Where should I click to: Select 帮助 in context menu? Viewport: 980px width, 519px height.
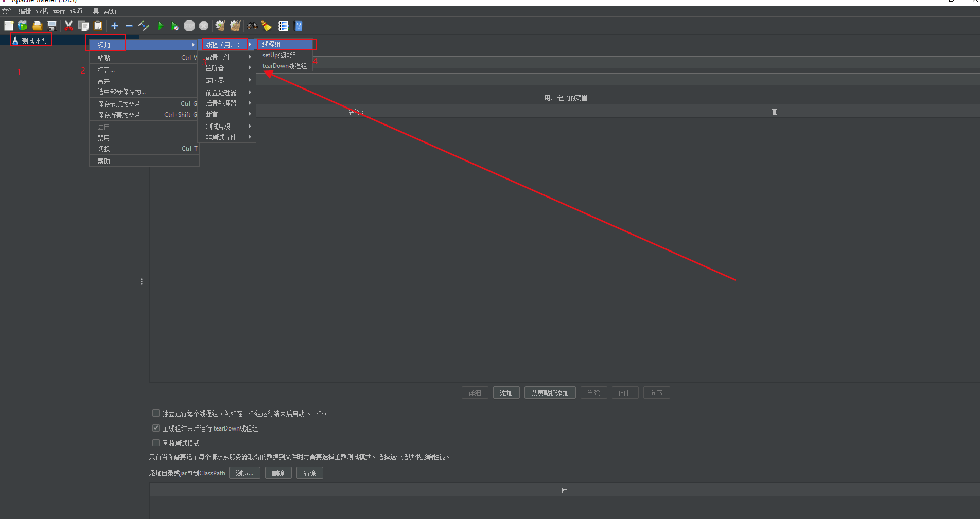(144, 161)
